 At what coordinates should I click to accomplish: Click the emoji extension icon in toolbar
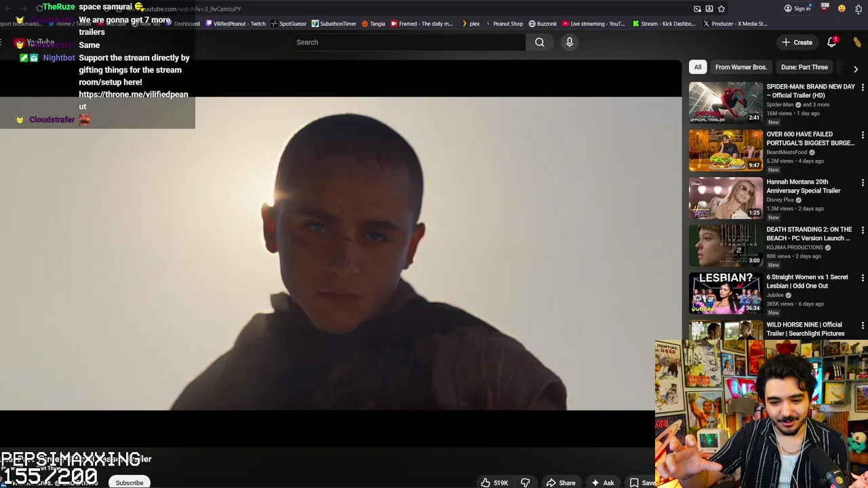coord(842,9)
